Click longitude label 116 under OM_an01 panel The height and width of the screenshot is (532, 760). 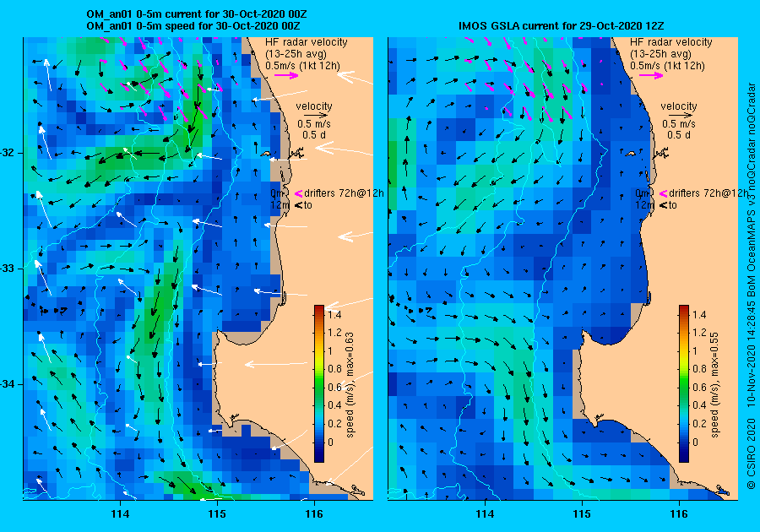[314, 514]
